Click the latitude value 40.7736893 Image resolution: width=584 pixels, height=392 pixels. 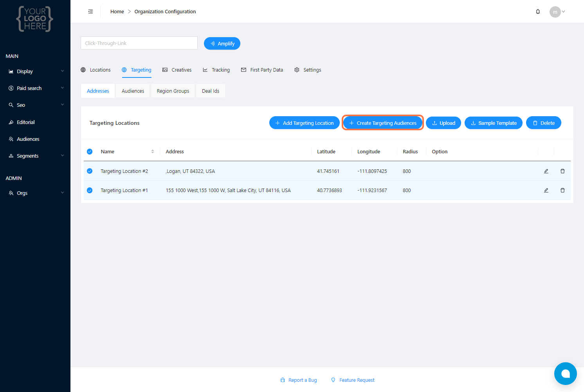[x=330, y=190]
